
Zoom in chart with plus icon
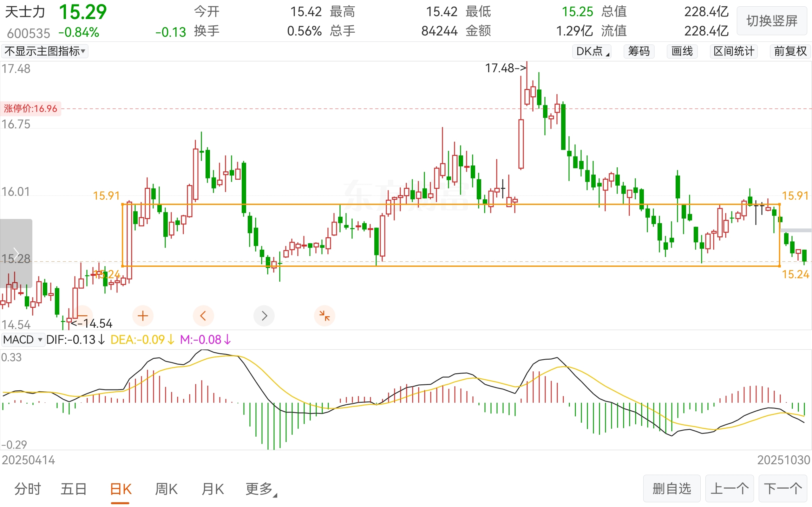(x=143, y=316)
